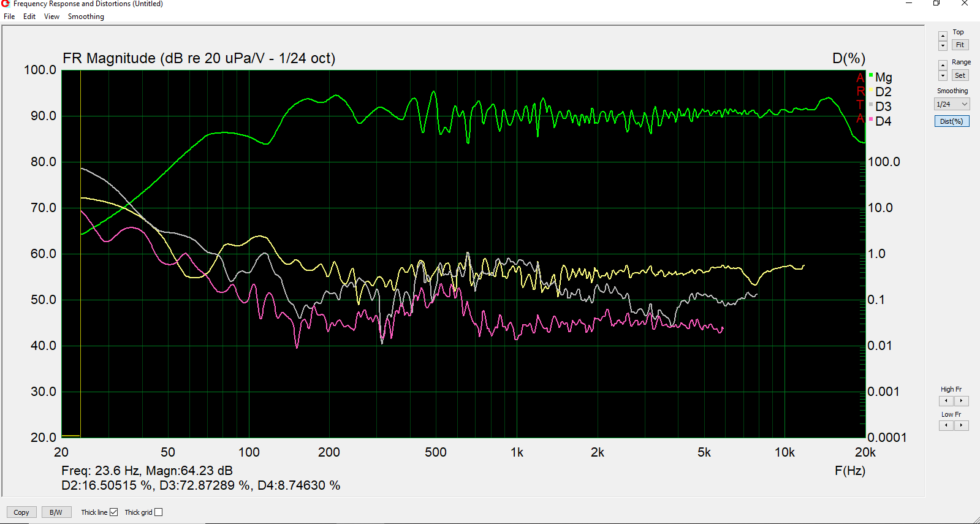Viewport: 980px width, 524px height.
Task: Open the File menu
Action: tap(9, 17)
